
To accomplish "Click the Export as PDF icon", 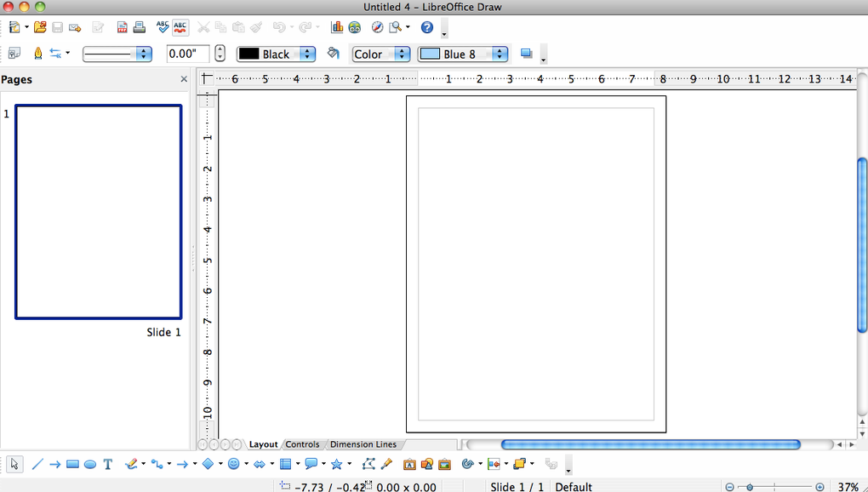I will tap(122, 27).
